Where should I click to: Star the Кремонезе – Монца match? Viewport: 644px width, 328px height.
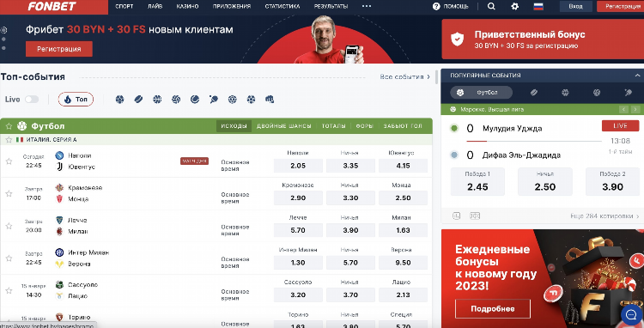(9, 193)
